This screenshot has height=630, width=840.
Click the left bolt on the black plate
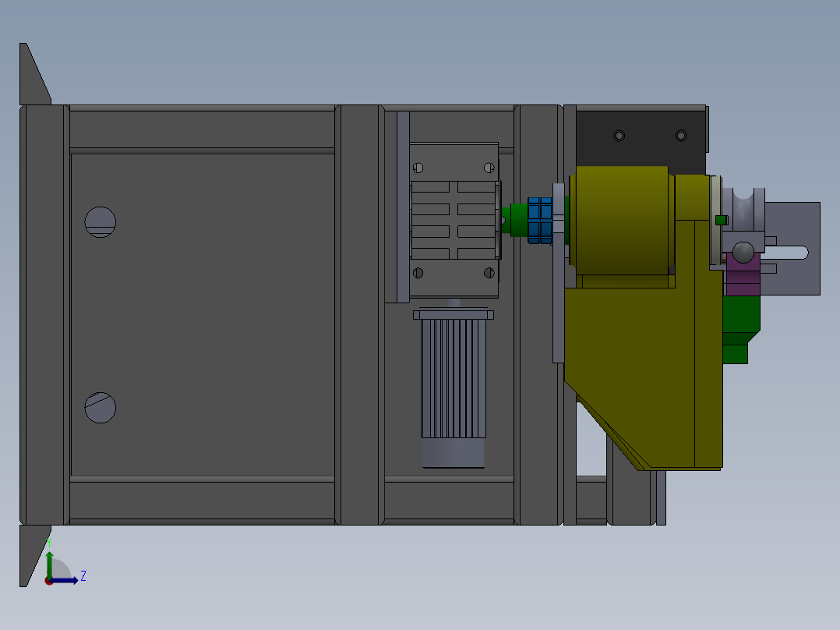pyautogui.click(x=619, y=136)
